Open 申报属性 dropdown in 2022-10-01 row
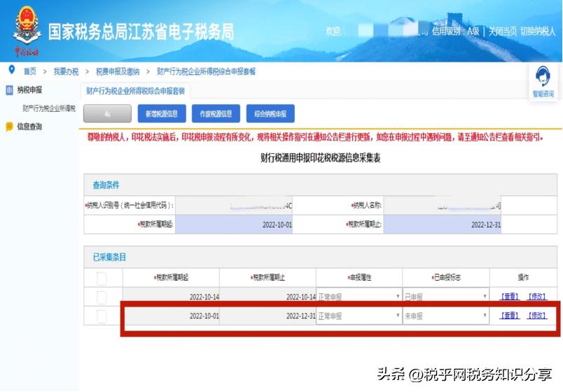The image size is (563, 392). (359, 316)
